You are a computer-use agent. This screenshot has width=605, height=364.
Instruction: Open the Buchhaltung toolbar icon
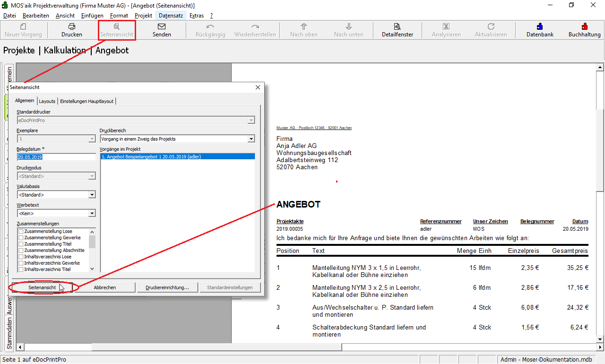pos(585,26)
